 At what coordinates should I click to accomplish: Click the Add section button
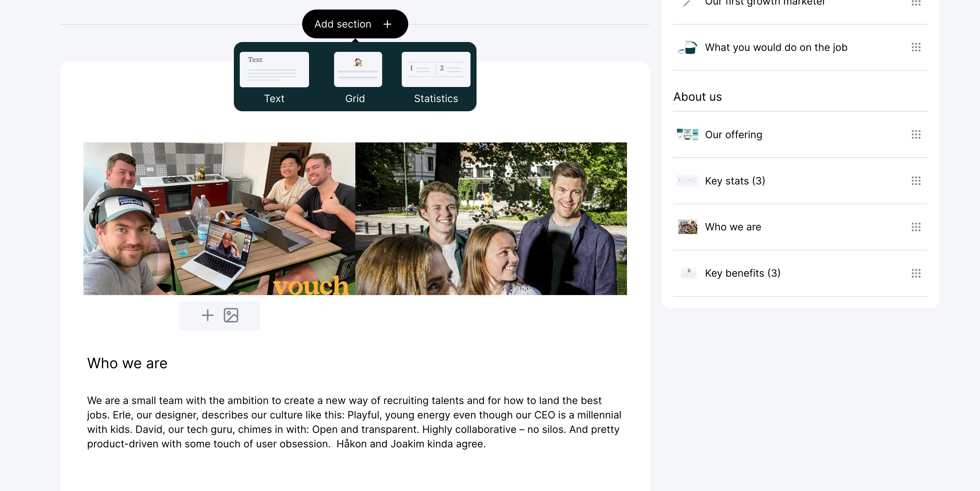pyautogui.click(x=355, y=24)
